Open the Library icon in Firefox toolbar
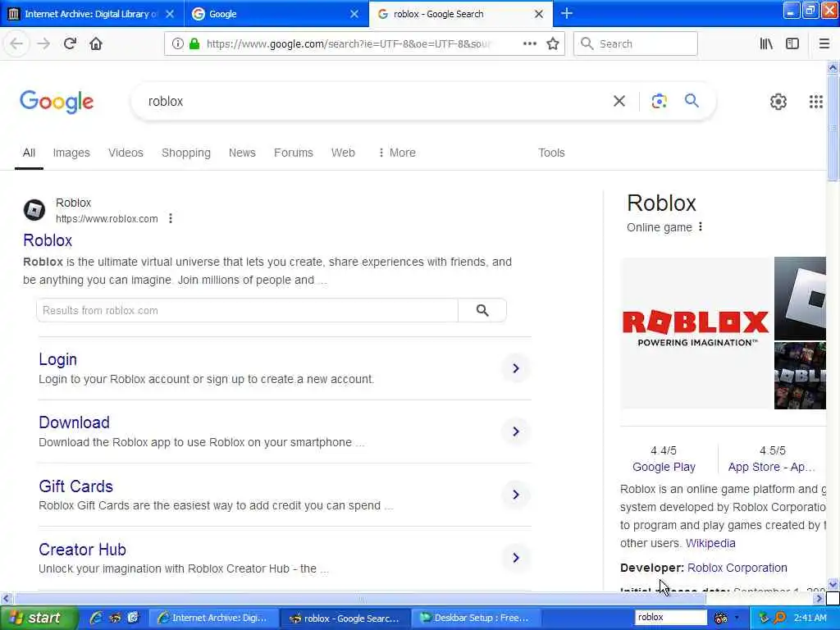The image size is (840, 630). (766, 43)
